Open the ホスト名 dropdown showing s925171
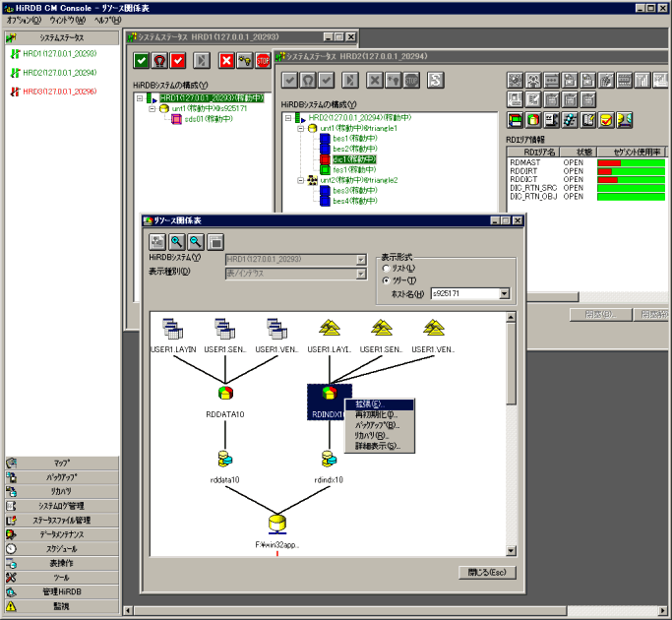Image resolution: width=672 pixels, height=620 pixels. (505, 293)
